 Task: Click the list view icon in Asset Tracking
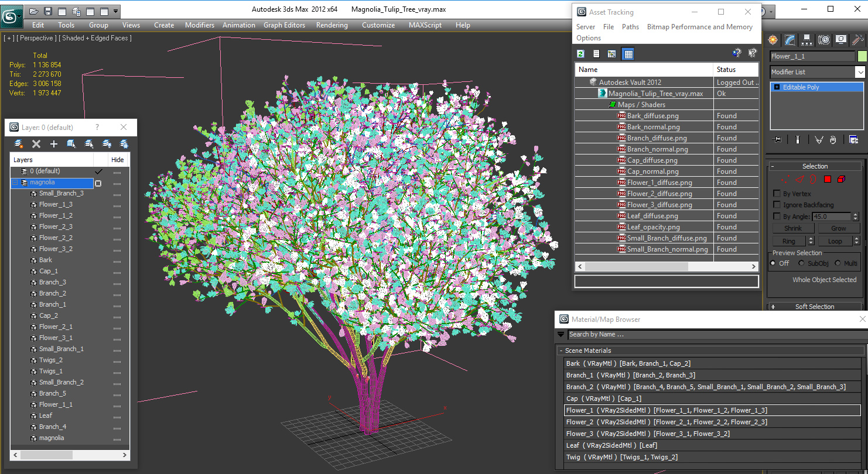[x=596, y=54]
